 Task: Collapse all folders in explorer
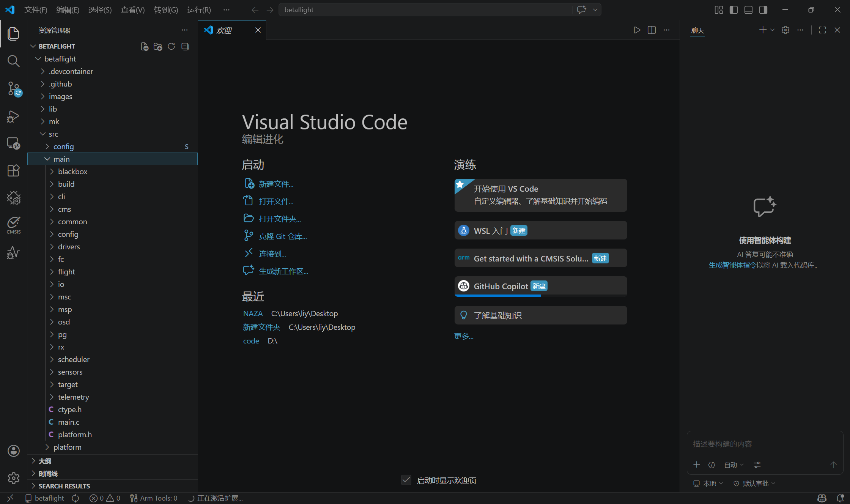click(185, 46)
